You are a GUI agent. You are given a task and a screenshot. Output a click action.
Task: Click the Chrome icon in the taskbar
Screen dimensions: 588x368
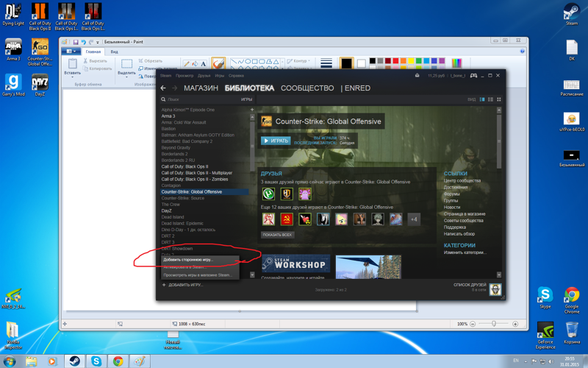pyautogui.click(x=118, y=361)
